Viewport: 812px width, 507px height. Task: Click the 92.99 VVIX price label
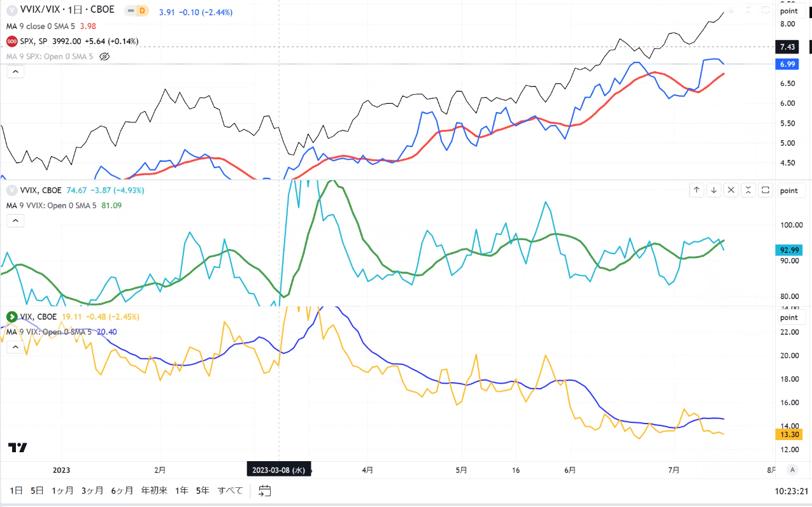(x=788, y=250)
